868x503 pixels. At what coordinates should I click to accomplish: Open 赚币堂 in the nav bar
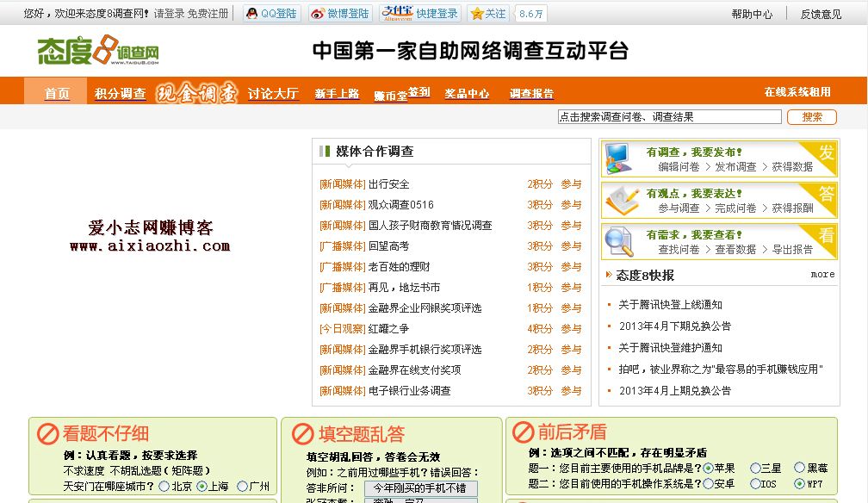(390, 96)
